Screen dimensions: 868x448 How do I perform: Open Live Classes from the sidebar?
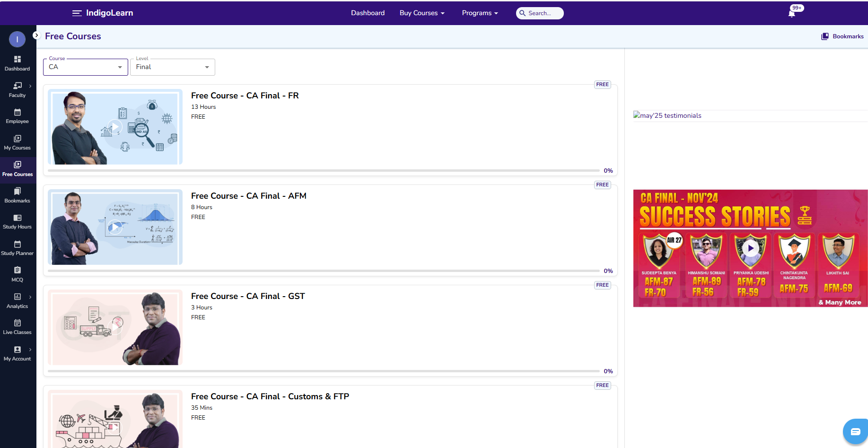click(x=18, y=327)
